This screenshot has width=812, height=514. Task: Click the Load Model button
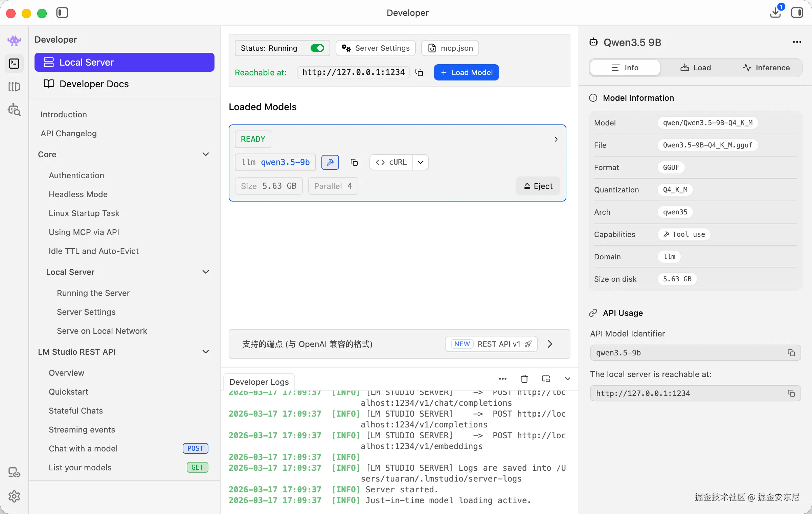[x=466, y=72]
